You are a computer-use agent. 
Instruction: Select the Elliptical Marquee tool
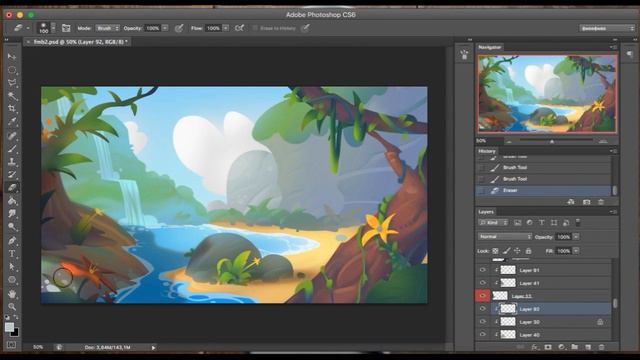click(x=12, y=70)
